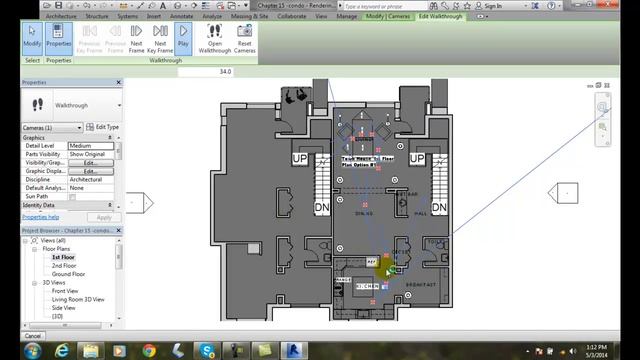Image resolution: width=640 pixels, height=360 pixels.
Task: Select 1st Floor plan view
Action: pos(63,257)
